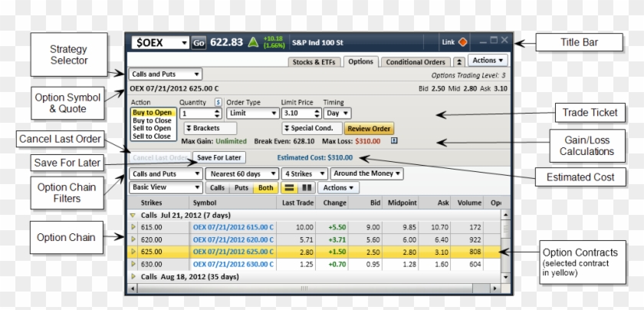Click the vertical scrollbar down arrow

point(505,278)
